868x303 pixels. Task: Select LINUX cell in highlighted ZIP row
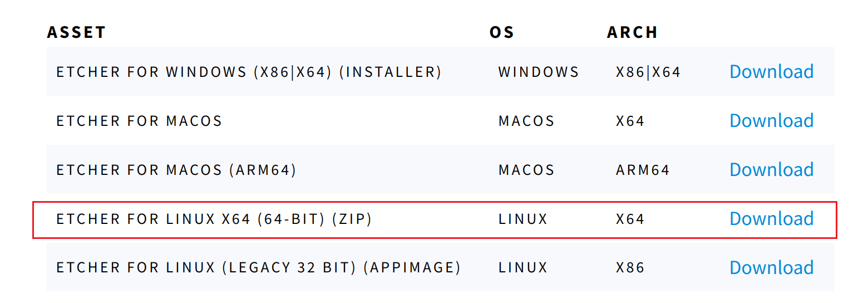point(523,219)
